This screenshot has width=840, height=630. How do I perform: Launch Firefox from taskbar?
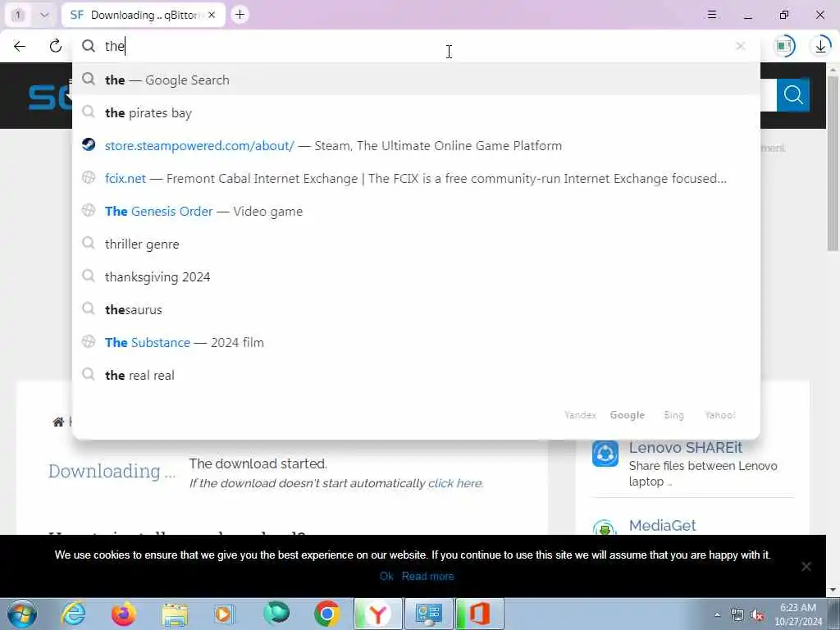[123, 614]
